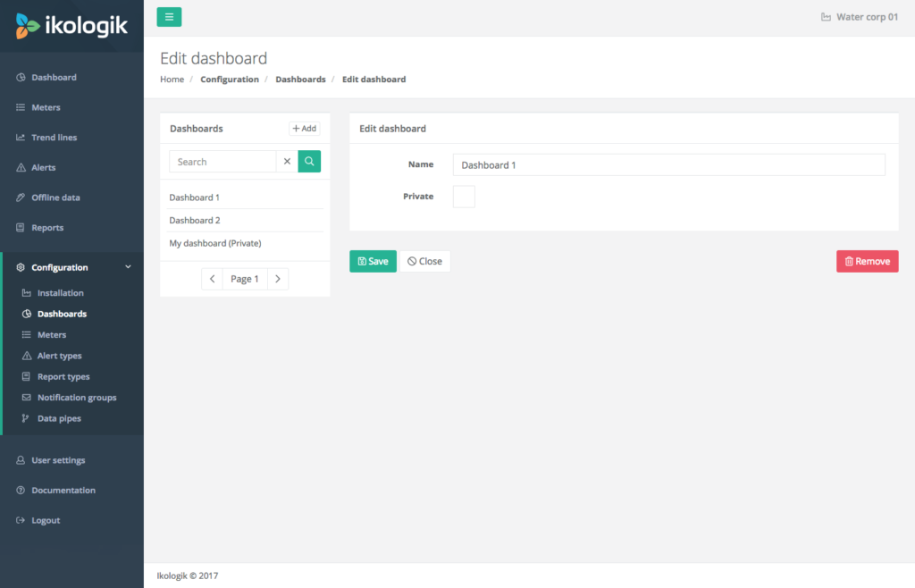Click the Logout arrow icon
The height and width of the screenshot is (588, 915).
pyautogui.click(x=21, y=520)
